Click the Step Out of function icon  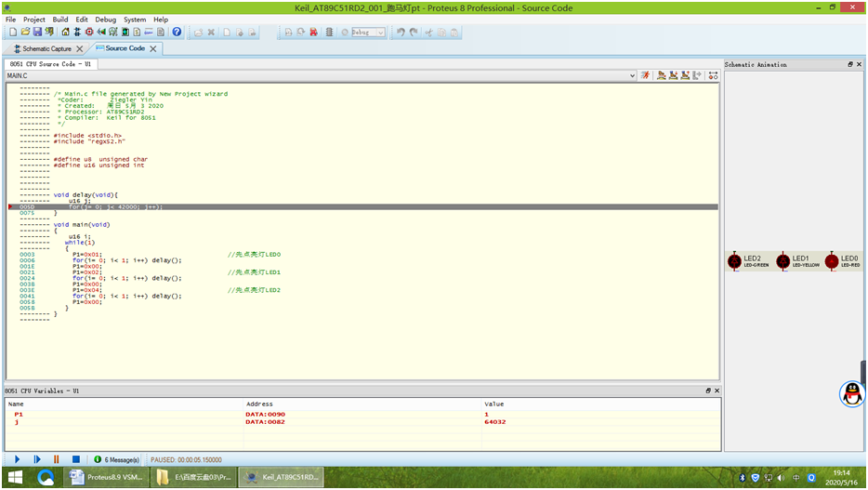[x=685, y=75]
